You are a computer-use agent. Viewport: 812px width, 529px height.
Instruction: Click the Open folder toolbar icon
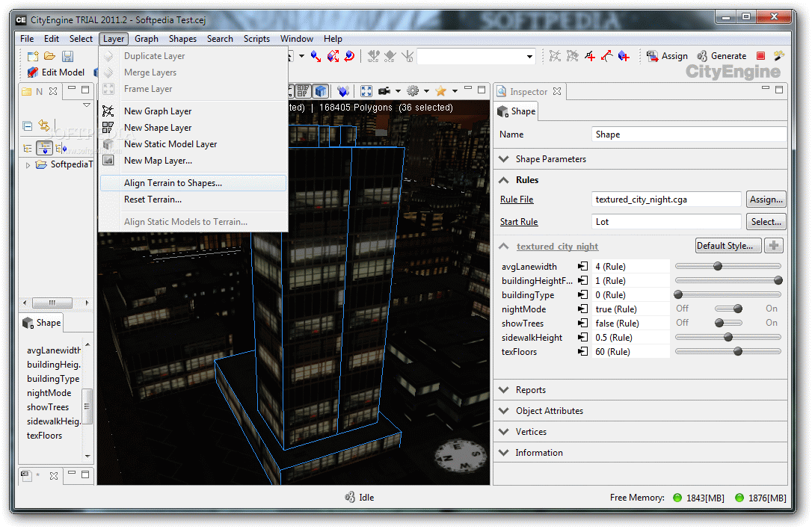pos(49,56)
